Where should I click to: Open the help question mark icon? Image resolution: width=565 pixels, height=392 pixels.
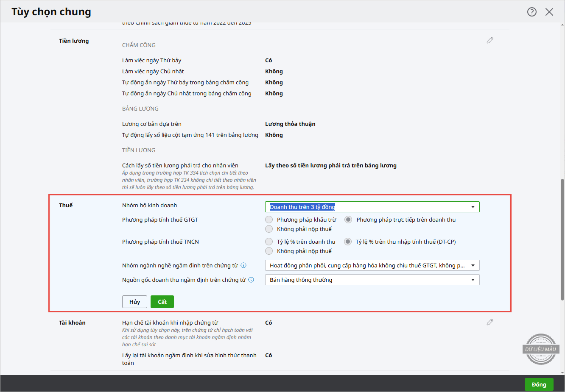coord(531,12)
